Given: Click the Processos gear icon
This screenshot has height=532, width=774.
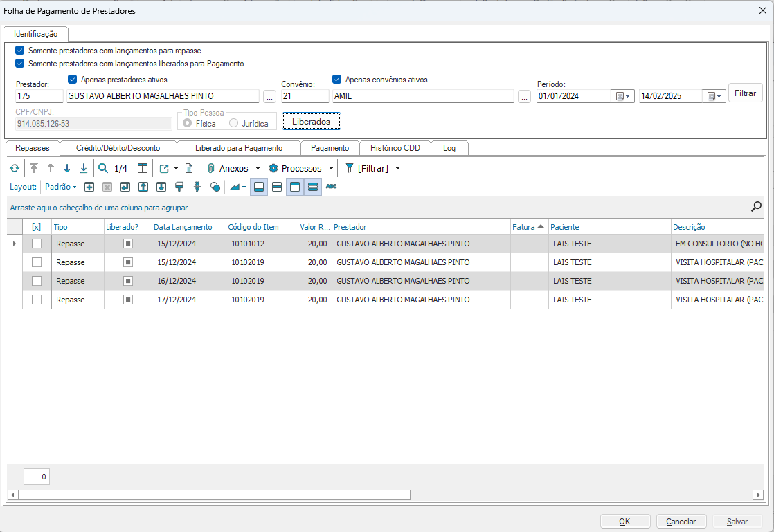Looking at the screenshot, I should (x=273, y=169).
